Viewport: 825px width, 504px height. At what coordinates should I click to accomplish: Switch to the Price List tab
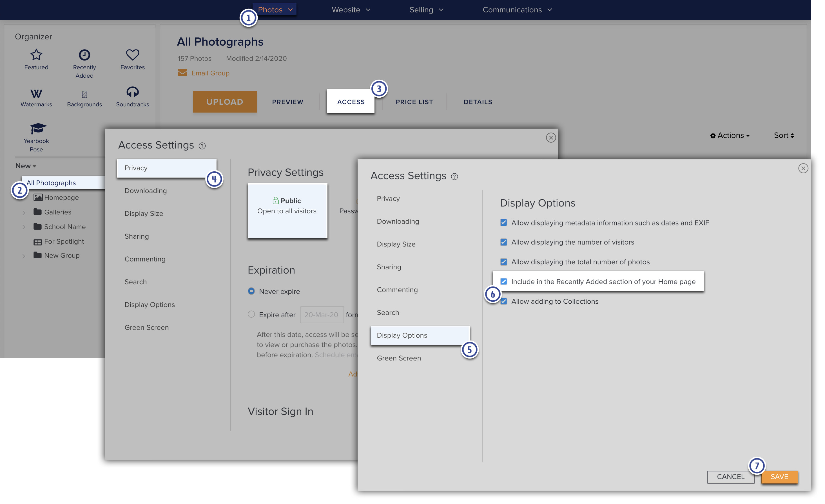click(x=414, y=102)
